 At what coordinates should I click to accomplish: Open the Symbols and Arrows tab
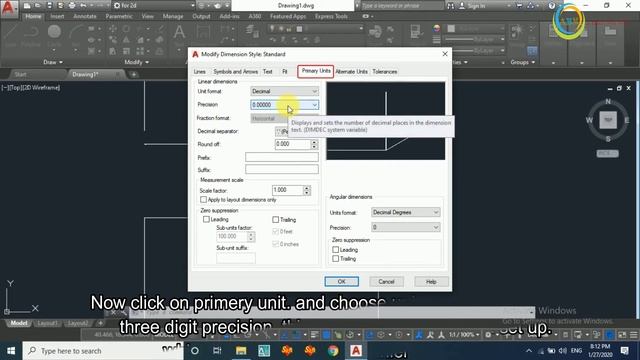point(236,71)
